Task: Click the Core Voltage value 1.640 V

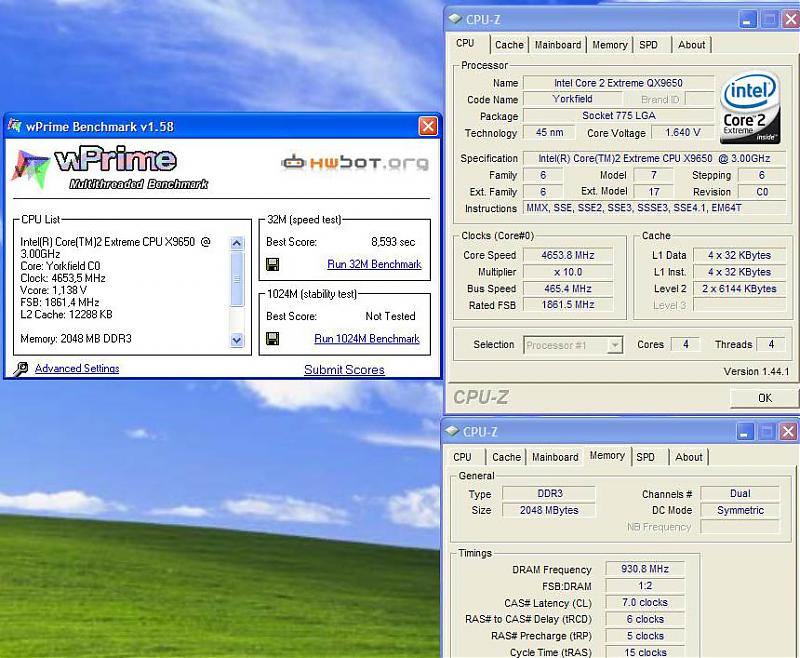Action: (683, 133)
